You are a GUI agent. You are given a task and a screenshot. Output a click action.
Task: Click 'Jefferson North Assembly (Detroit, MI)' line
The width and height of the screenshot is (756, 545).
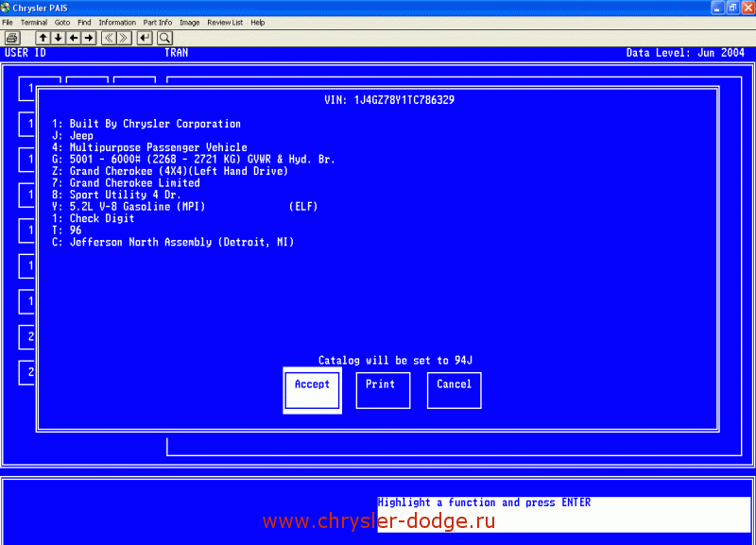click(173, 242)
